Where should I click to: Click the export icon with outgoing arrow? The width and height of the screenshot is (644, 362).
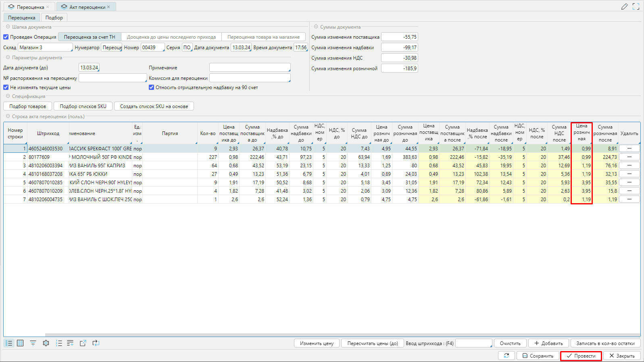(x=83, y=343)
